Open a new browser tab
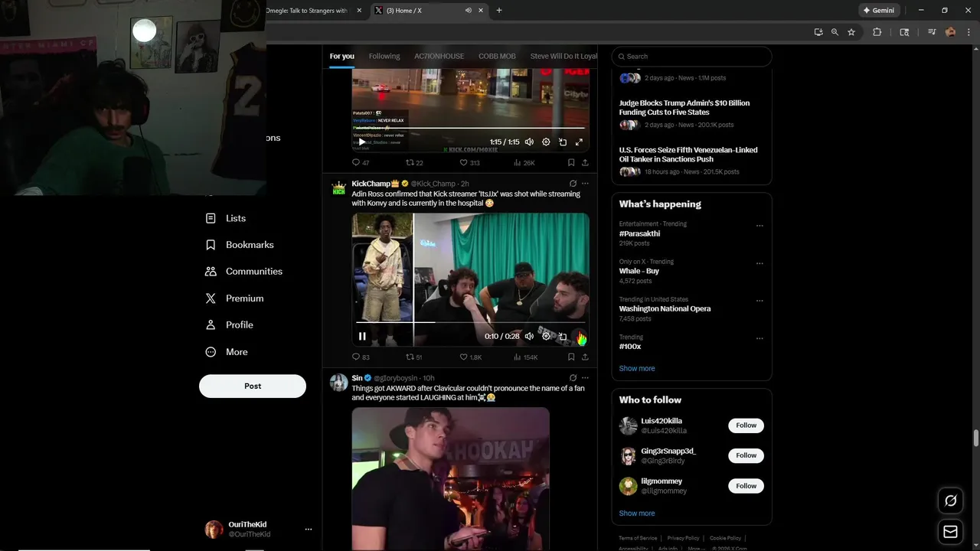980x551 pixels. point(499,10)
